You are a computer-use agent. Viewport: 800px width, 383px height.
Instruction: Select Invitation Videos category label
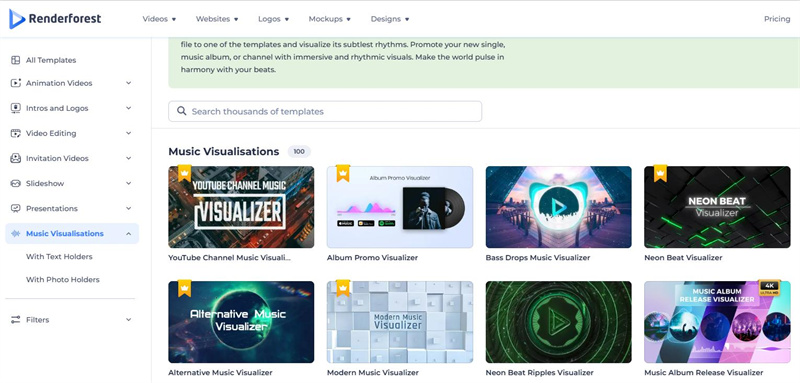coord(57,158)
